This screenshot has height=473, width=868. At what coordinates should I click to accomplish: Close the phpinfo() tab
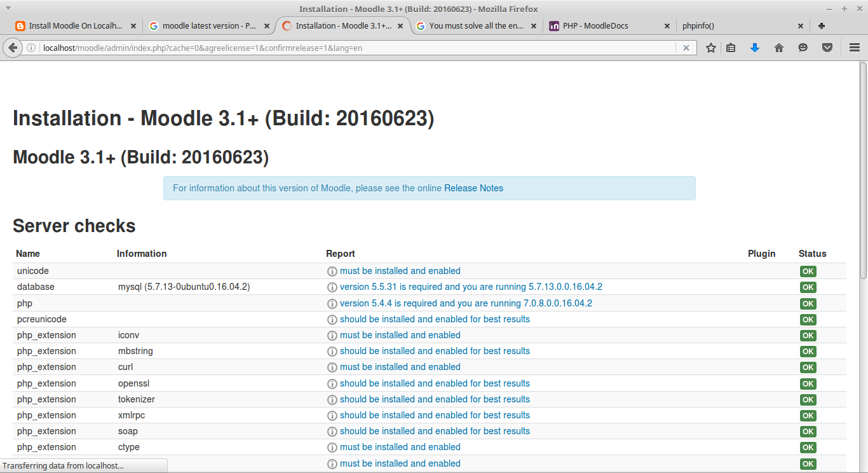pos(801,26)
